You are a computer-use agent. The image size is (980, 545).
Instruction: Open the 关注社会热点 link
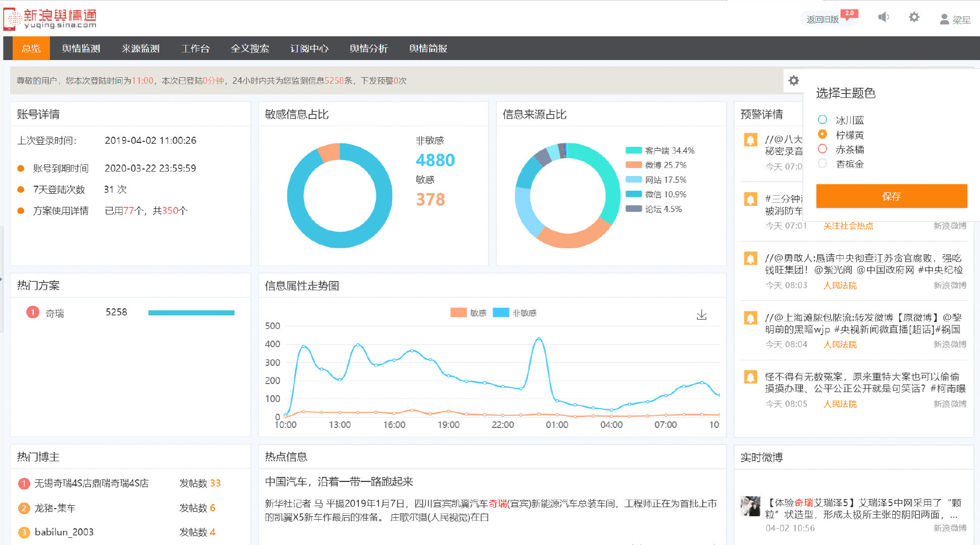tap(849, 226)
